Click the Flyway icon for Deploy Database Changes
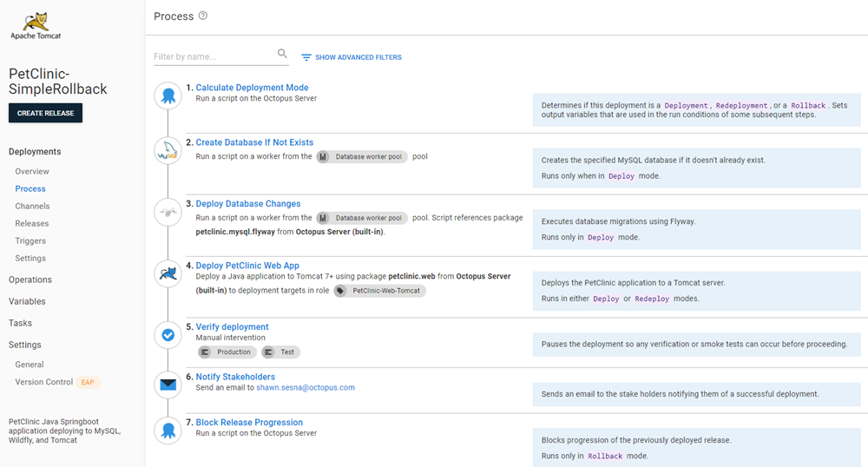868x467 pixels. [x=168, y=212]
